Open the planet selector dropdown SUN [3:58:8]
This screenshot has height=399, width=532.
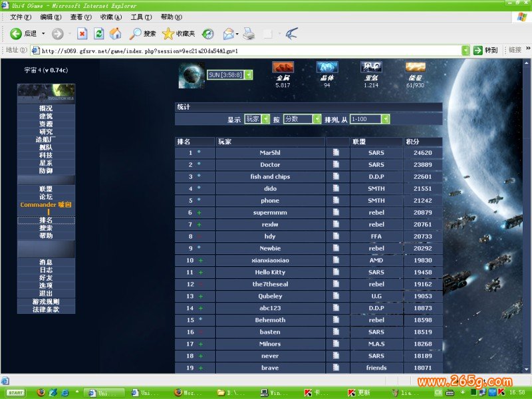click(229, 75)
